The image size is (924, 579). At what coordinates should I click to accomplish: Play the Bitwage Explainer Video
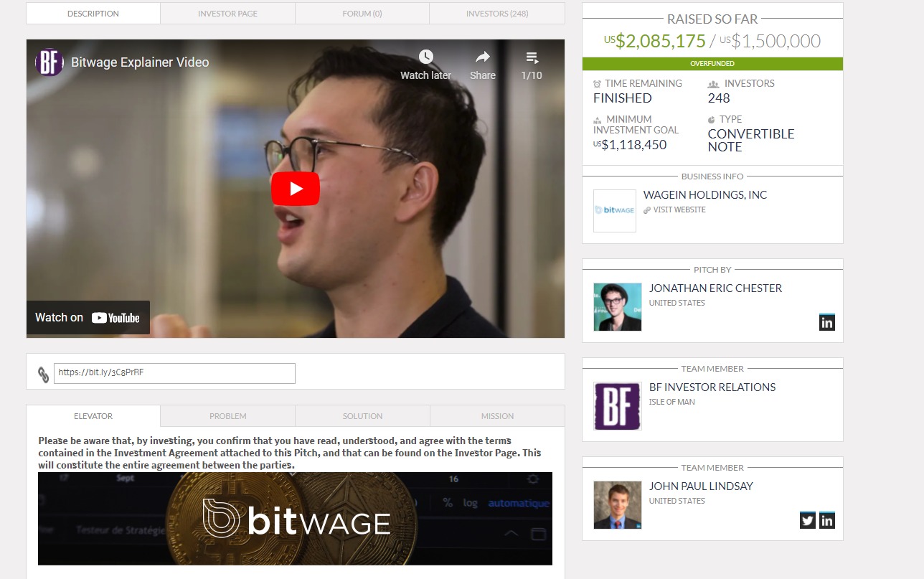pyautogui.click(x=296, y=188)
